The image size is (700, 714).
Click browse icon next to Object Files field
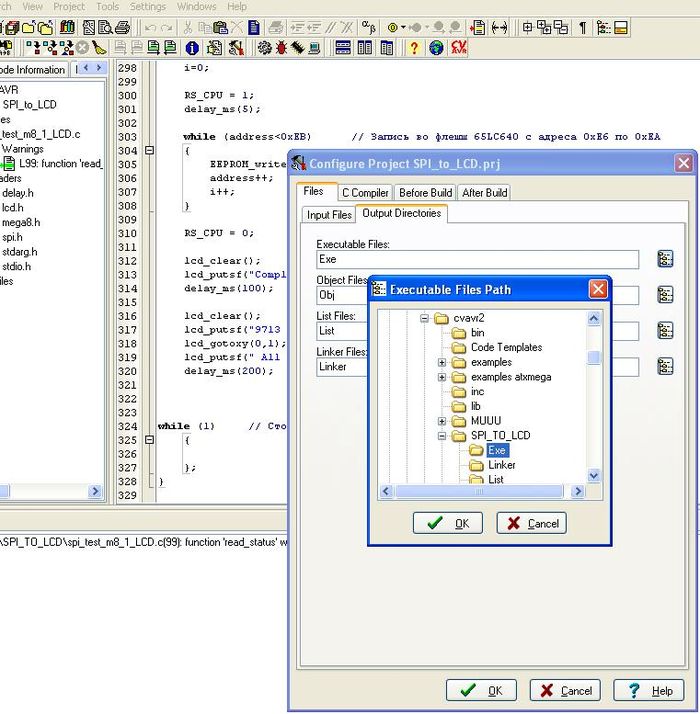[665, 295]
